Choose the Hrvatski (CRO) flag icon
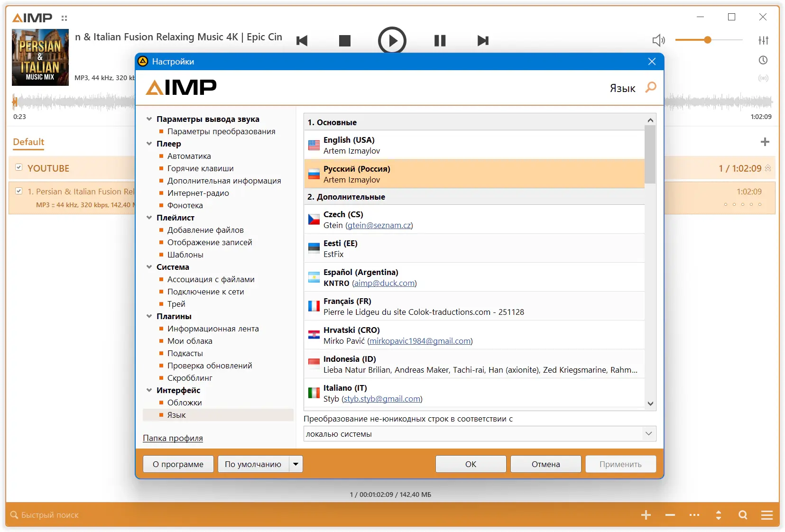 coord(314,335)
